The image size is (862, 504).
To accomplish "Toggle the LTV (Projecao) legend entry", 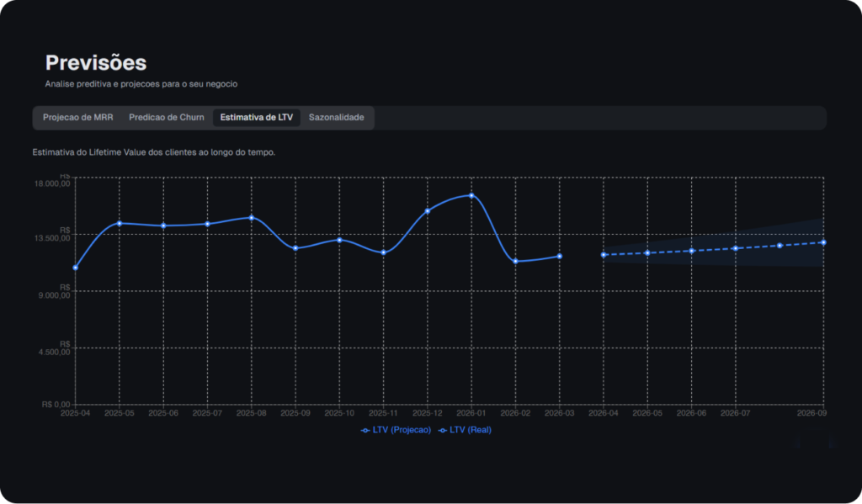I will (402, 430).
